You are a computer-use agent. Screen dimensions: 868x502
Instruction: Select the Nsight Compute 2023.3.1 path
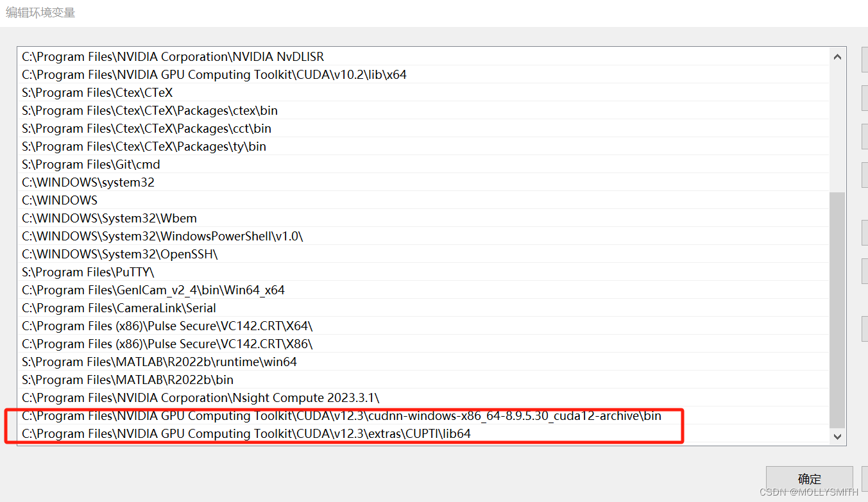[423, 397]
